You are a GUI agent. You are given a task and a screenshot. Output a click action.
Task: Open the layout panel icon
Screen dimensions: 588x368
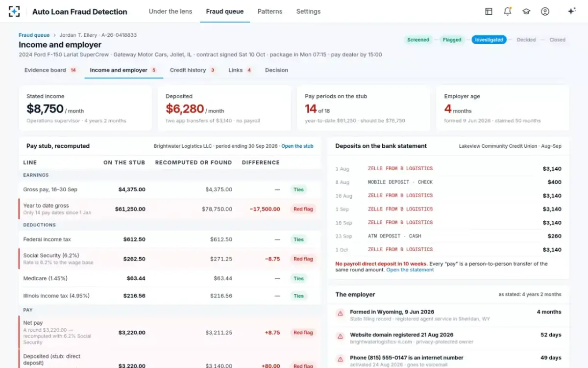click(x=489, y=11)
